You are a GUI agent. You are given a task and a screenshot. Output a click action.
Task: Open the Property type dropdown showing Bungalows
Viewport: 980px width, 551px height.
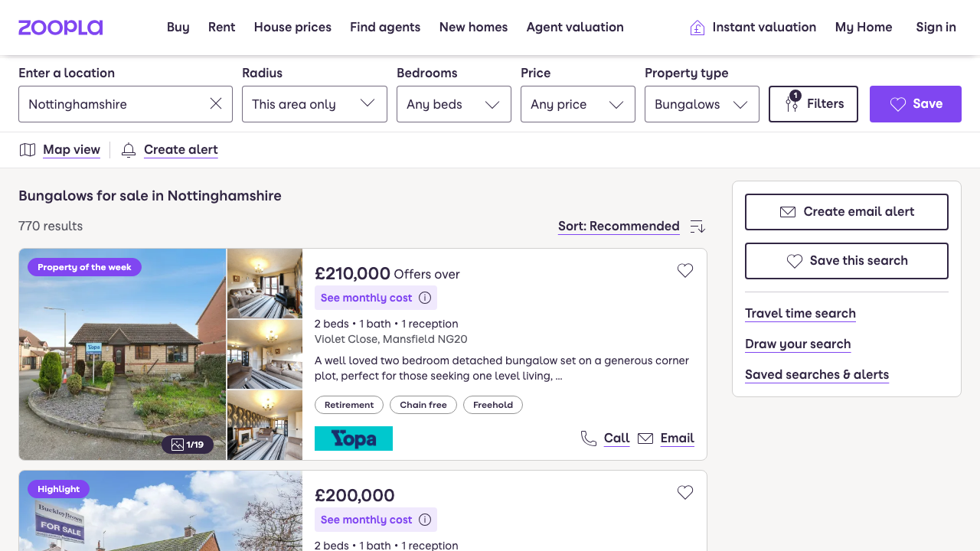[701, 103]
